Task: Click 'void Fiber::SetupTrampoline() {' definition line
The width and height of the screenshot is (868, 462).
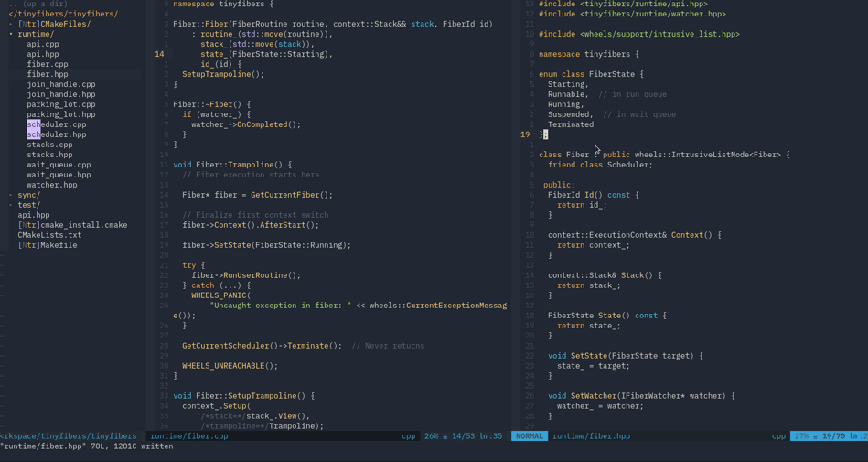Action: (x=244, y=396)
